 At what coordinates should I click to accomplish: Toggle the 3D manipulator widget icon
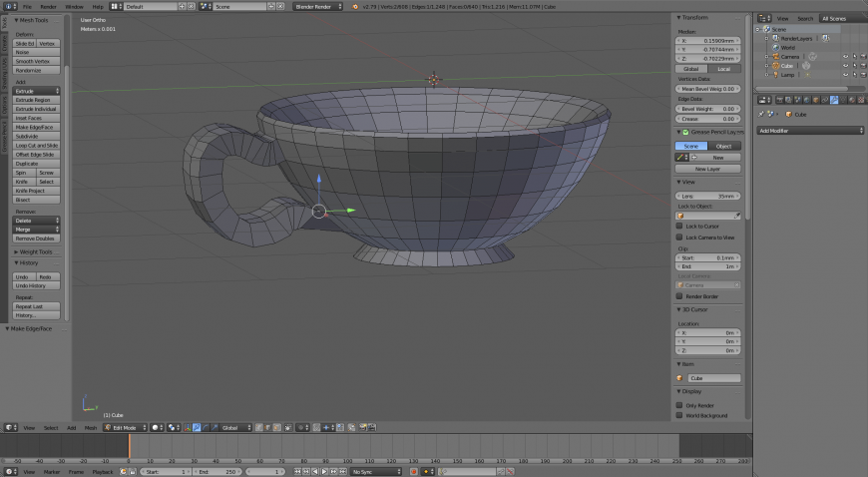(x=188, y=428)
